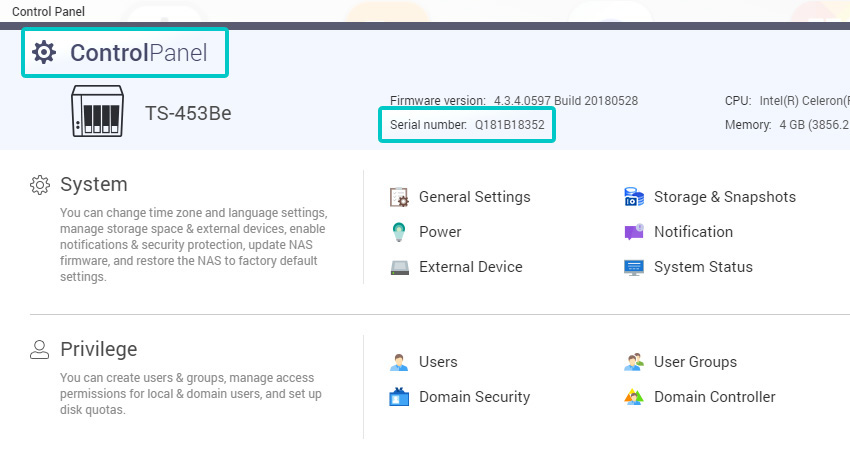Select the Privilege category heading
The height and width of the screenshot is (450, 850).
click(99, 350)
